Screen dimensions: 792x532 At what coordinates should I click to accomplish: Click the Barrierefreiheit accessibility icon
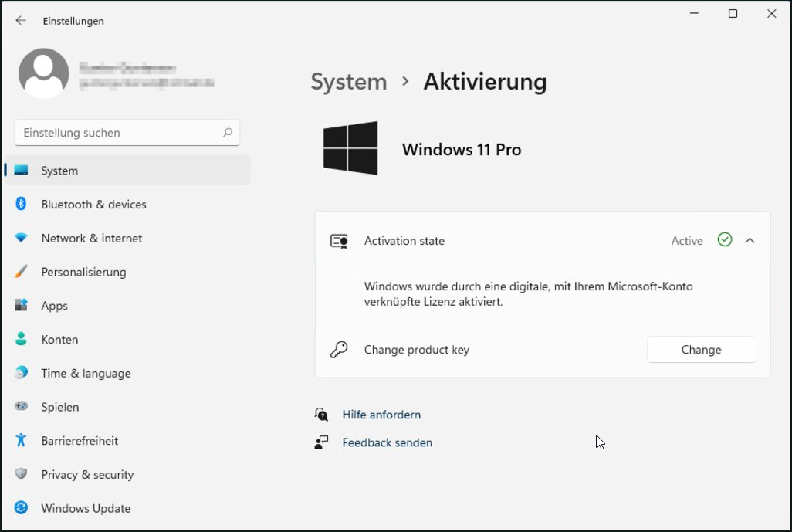(21, 440)
